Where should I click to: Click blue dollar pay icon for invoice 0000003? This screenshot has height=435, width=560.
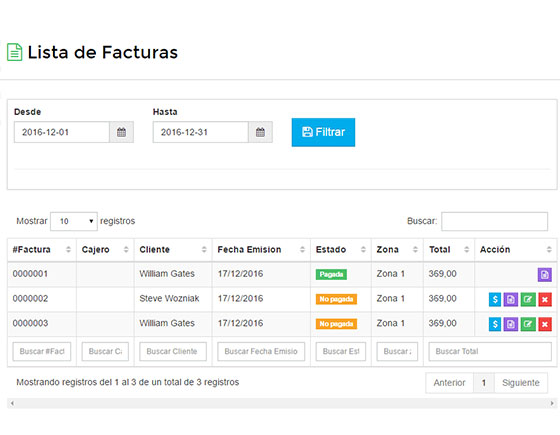(495, 324)
